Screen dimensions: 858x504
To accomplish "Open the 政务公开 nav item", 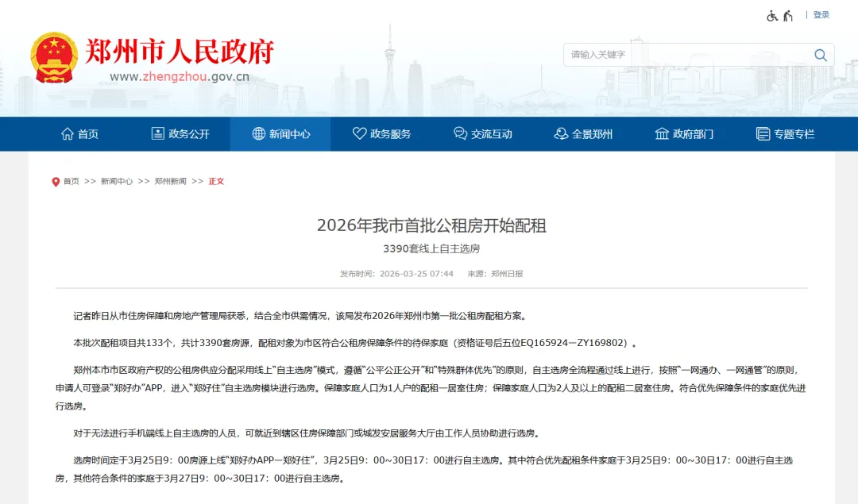I will 180,134.
